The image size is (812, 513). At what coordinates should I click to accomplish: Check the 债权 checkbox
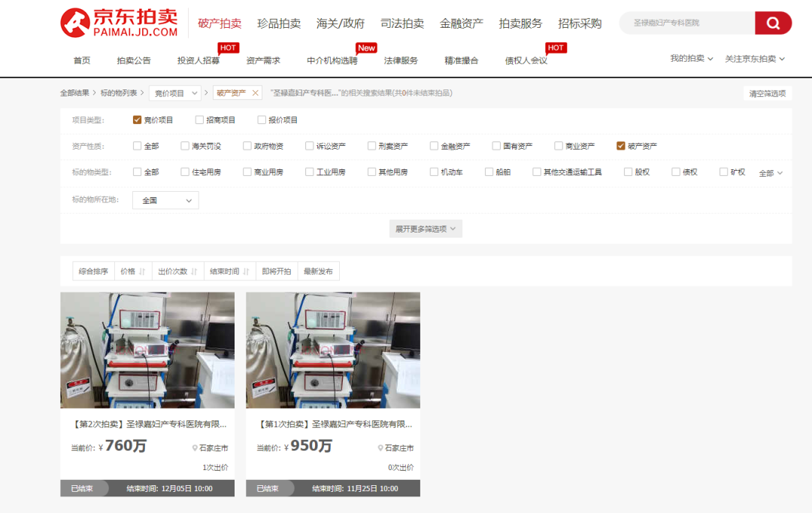[675, 172]
